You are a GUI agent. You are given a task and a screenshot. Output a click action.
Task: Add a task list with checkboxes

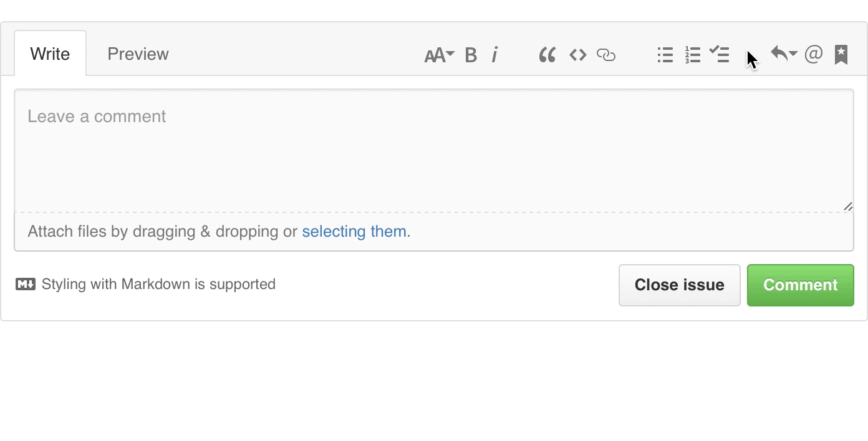(x=720, y=55)
